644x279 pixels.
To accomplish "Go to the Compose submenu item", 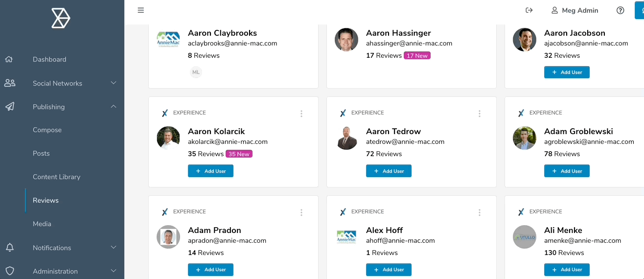I will (47, 130).
